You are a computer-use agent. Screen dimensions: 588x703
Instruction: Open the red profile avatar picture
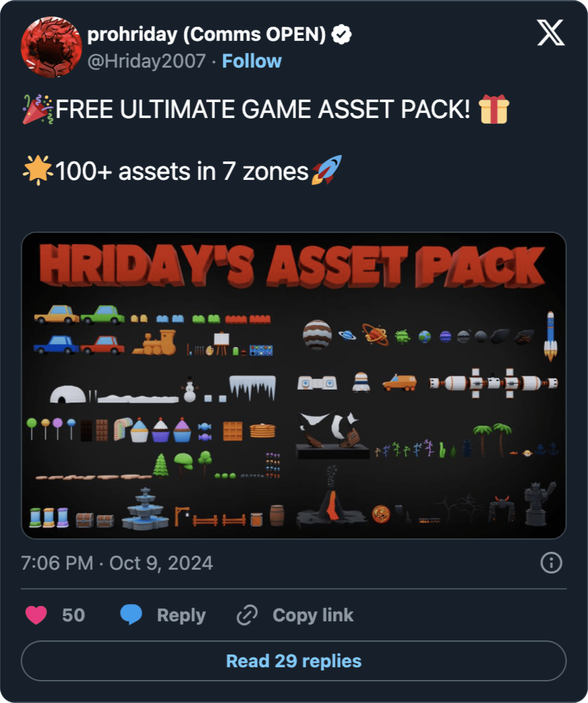[x=51, y=47]
